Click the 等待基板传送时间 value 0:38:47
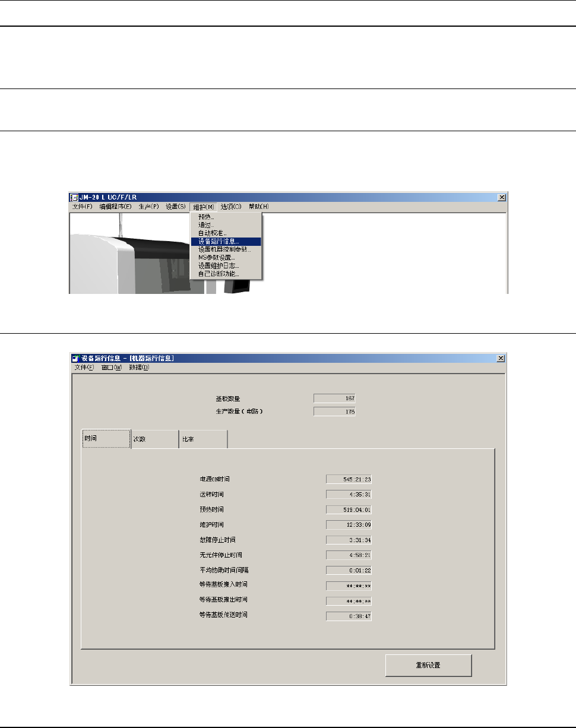The width and height of the screenshot is (576, 728). pos(349,616)
